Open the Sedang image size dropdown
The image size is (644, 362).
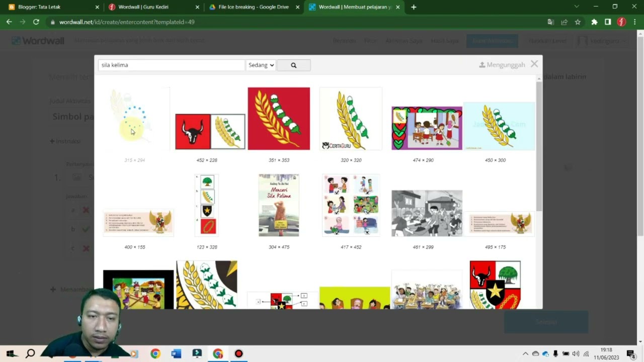pyautogui.click(x=261, y=65)
